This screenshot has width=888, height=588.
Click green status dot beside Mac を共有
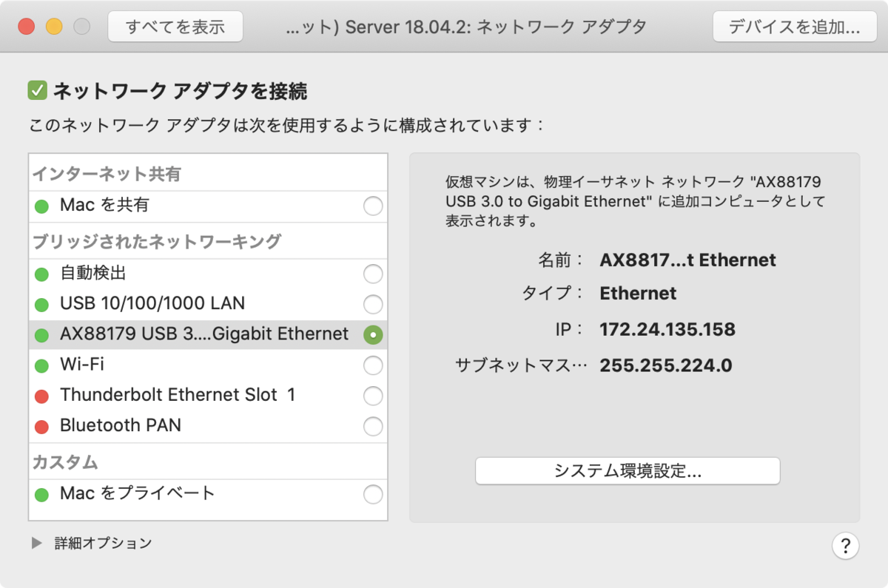pos(41,206)
